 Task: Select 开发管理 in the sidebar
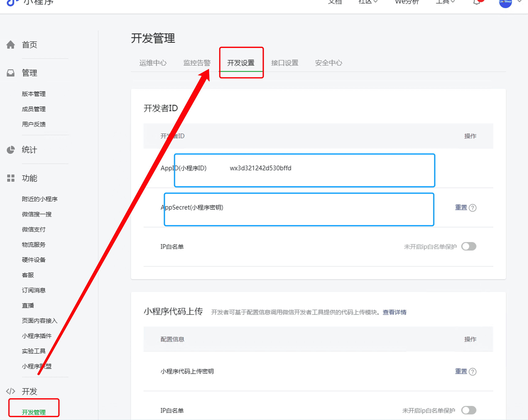point(34,412)
